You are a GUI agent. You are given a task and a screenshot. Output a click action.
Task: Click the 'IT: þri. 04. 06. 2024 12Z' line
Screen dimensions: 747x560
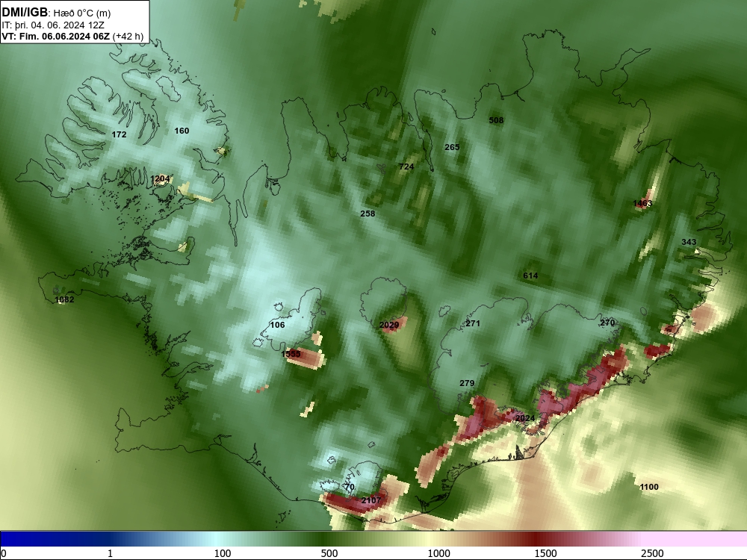pos(53,25)
